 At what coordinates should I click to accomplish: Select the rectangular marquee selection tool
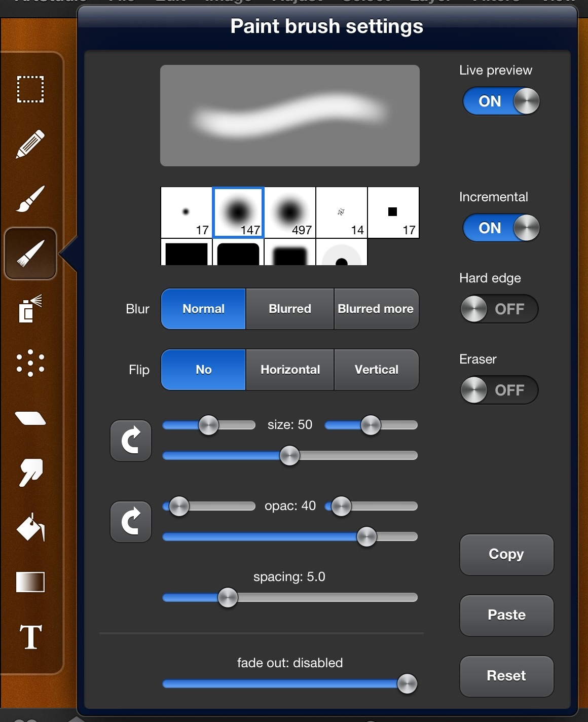[30, 90]
